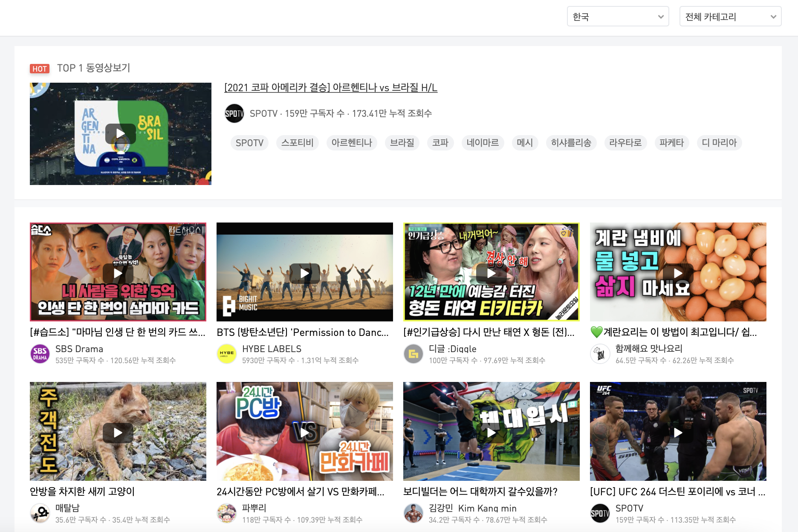Open the 보디빌더는 어느 대학까지 title
Image resolution: width=798 pixels, height=532 pixels.
point(480,492)
